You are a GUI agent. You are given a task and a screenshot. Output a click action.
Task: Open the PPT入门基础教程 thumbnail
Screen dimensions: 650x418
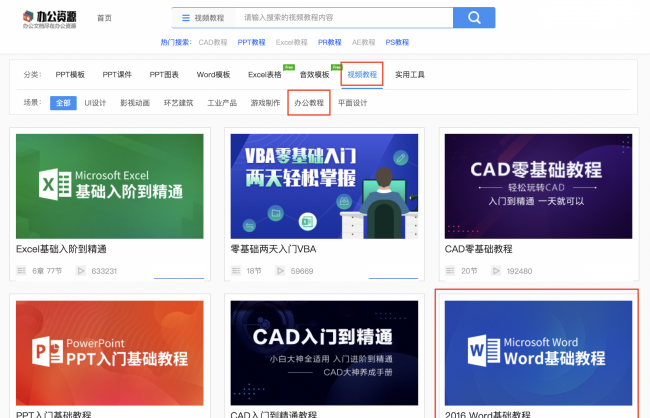[110, 353]
